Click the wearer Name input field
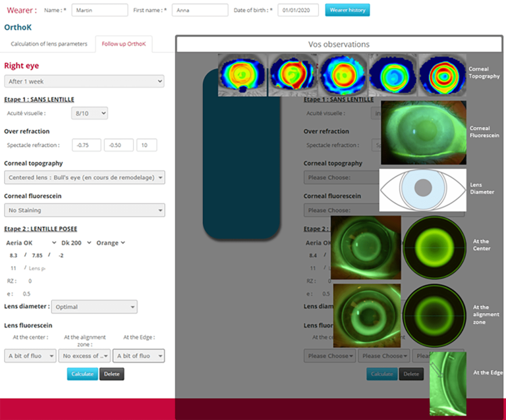 (x=99, y=11)
